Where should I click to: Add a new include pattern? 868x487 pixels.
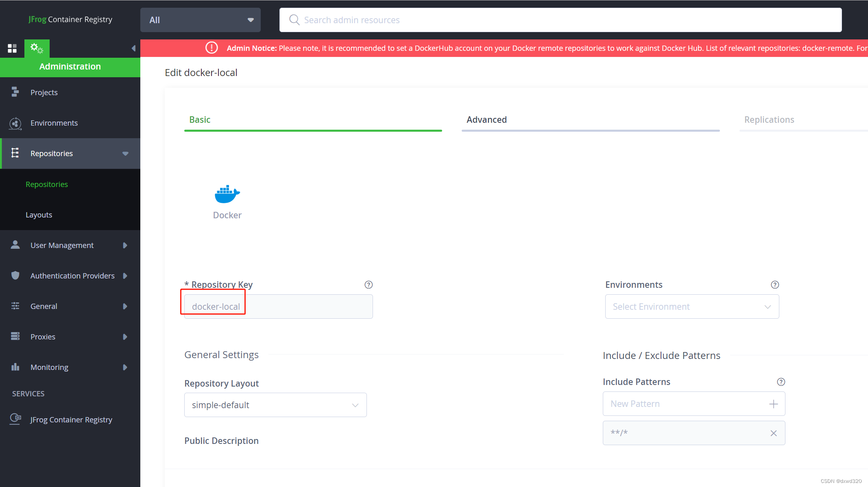(773, 404)
